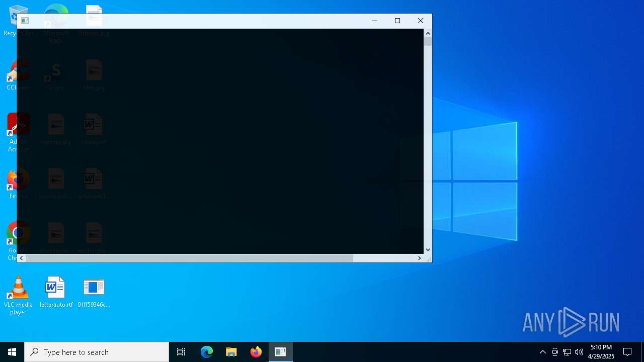Minimize the dark application window
The height and width of the screenshot is (362, 644).
[374, 21]
